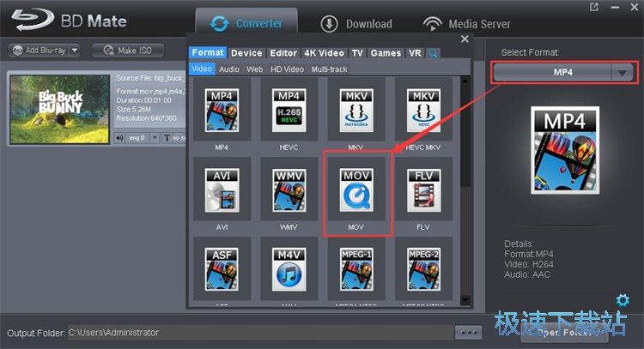Browse output folder with ellipsis button
The height and width of the screenshot is (349, 644).
point(469,332)
